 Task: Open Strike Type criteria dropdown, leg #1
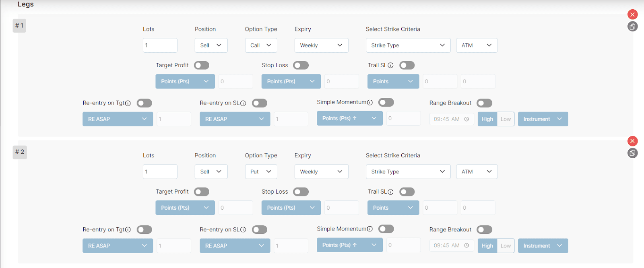[408, 45]
